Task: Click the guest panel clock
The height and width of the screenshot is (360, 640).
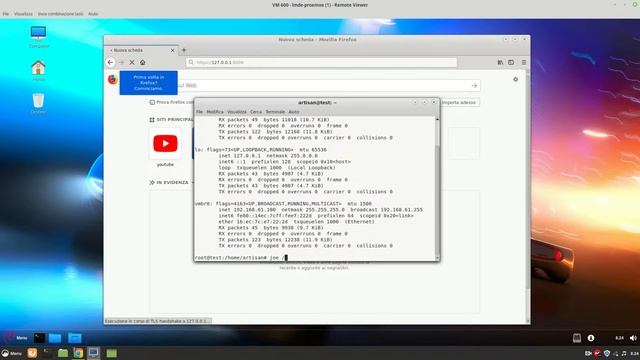Action: 619,338
